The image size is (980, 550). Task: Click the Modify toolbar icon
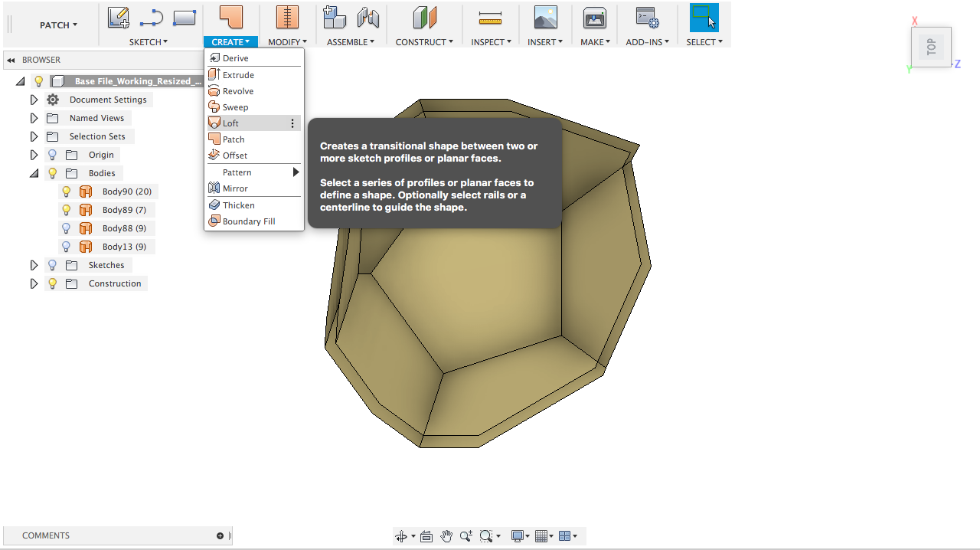(x=287, y=17)
